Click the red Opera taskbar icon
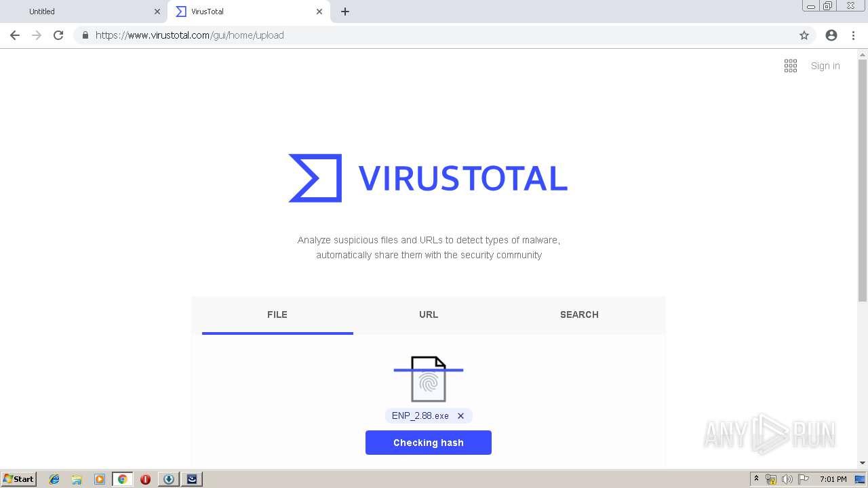Viewport: 868px width, 488px height. [145, 479]
